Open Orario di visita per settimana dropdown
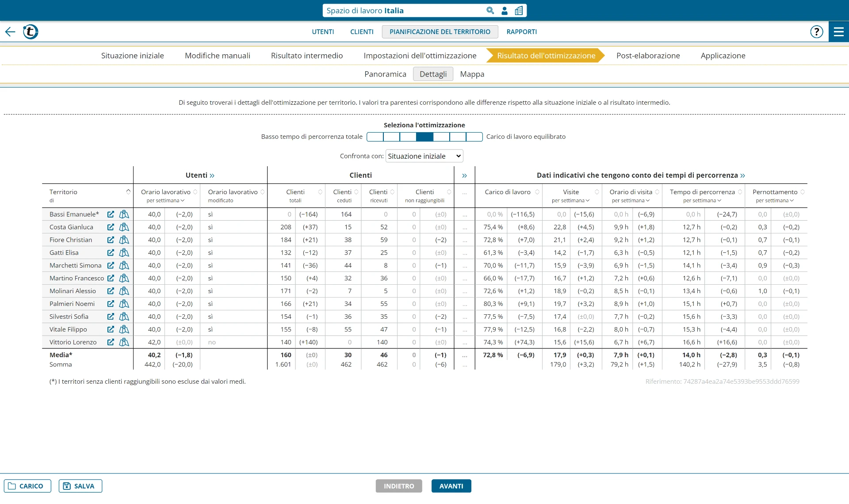Viewport: 849px width, 504px height. coord(631,201)
